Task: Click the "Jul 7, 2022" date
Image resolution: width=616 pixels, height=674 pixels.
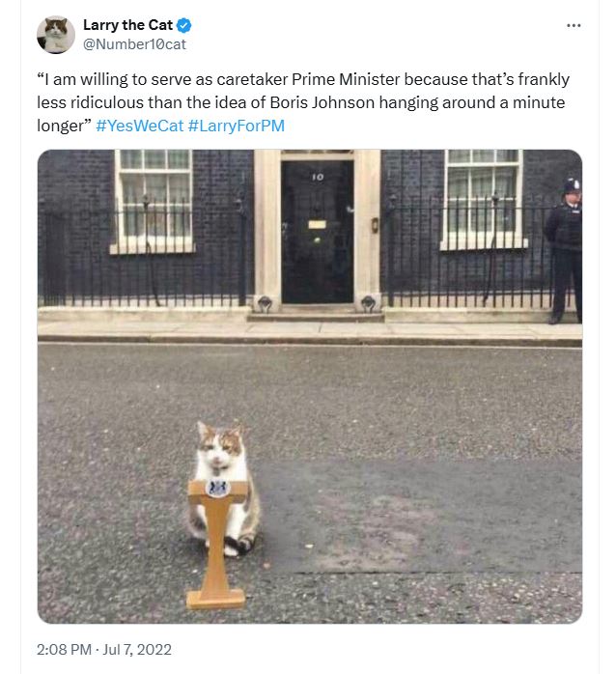Action: click(x=137, y=649)
